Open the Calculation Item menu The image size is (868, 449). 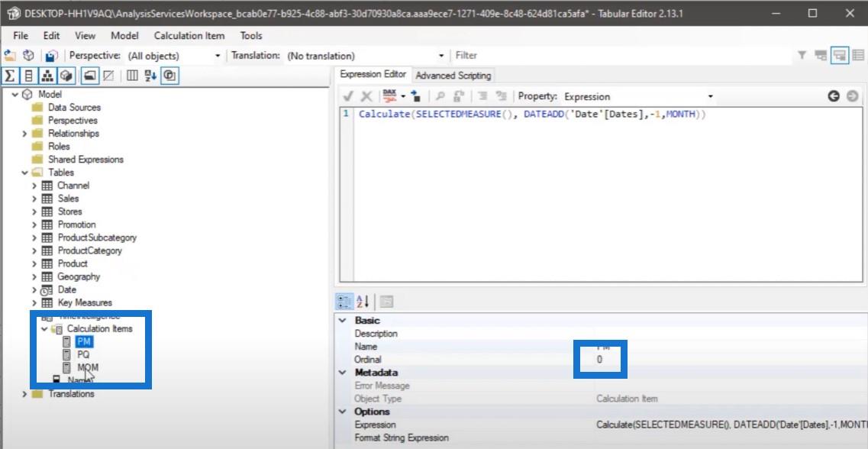click(x=189, y=35)
